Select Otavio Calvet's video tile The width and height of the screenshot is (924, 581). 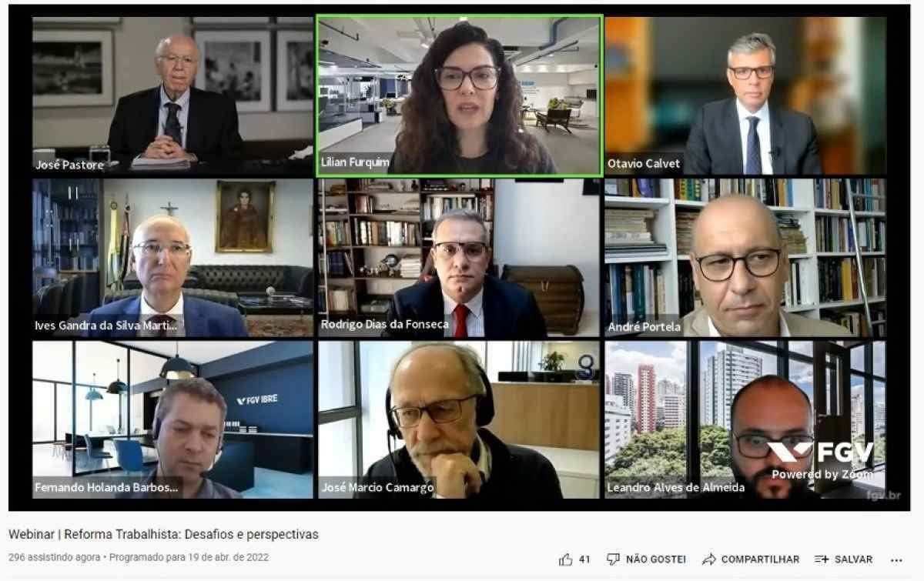tap(745, 95)
